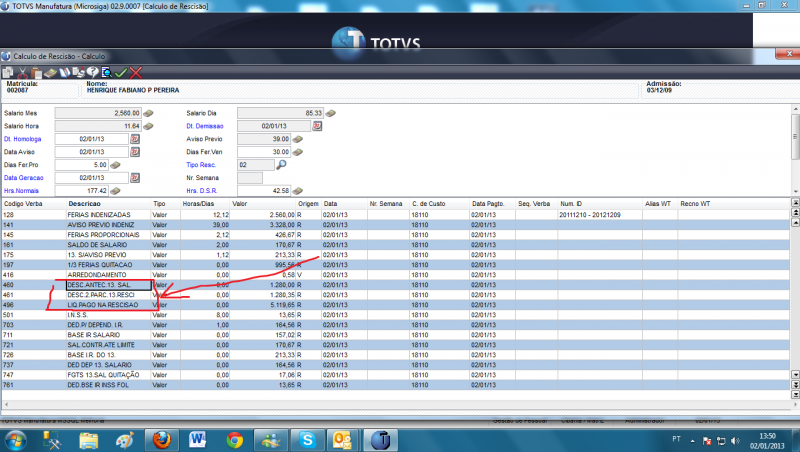Click the Data Aviso date field
The image size is (800, 452).
click(x=92, y=152)
